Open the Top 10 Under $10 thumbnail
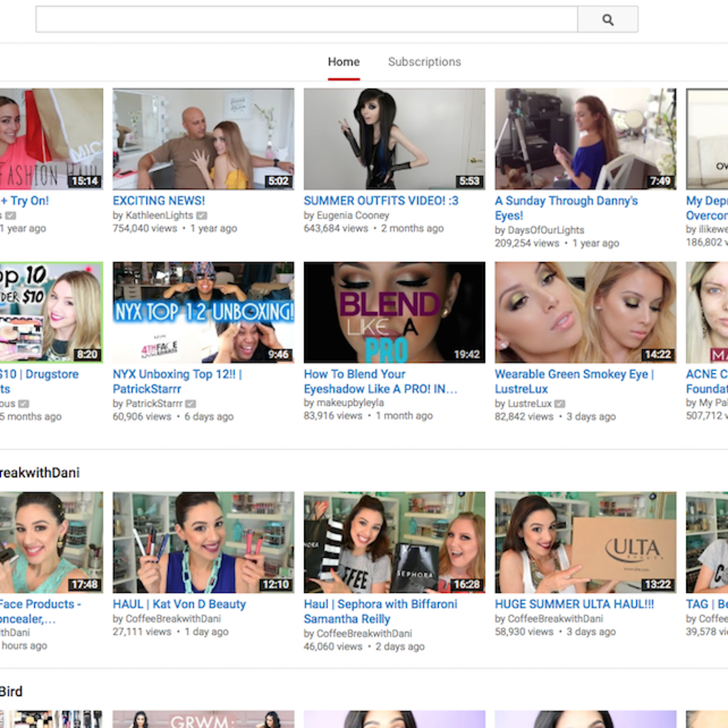This screenshot has width=728, height=728. point(51,312)
